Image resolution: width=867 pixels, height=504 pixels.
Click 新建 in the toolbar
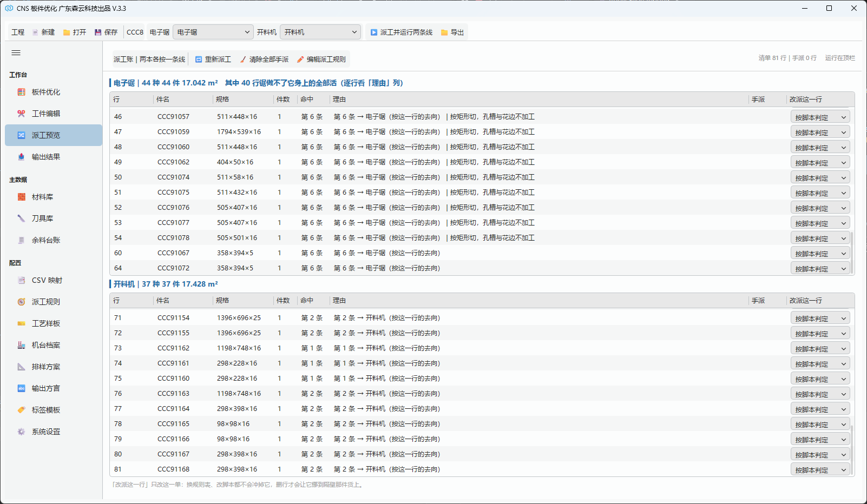tap(43, 32)
